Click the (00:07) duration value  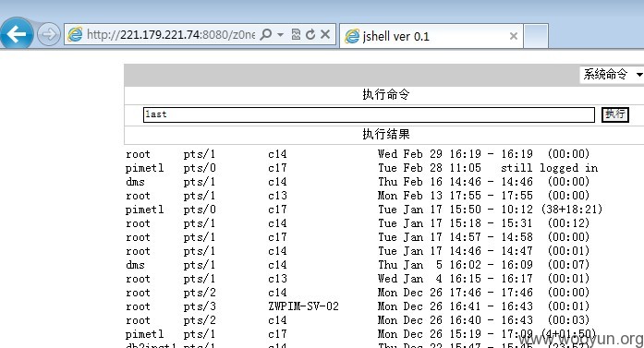tap(568, 265)
